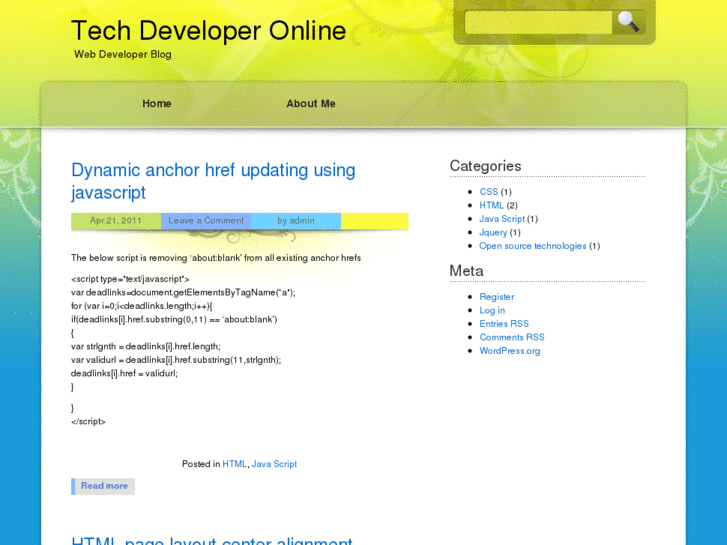Click the Web Developer Blog tagline
Viewport: 727px width, 545px height.
click(122, 54)
